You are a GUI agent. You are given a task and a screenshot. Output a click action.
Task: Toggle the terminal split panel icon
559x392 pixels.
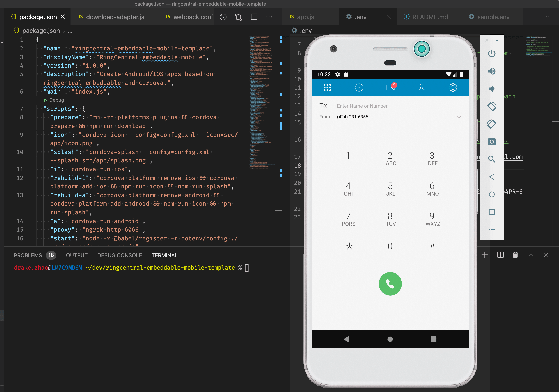pos(500,255)
